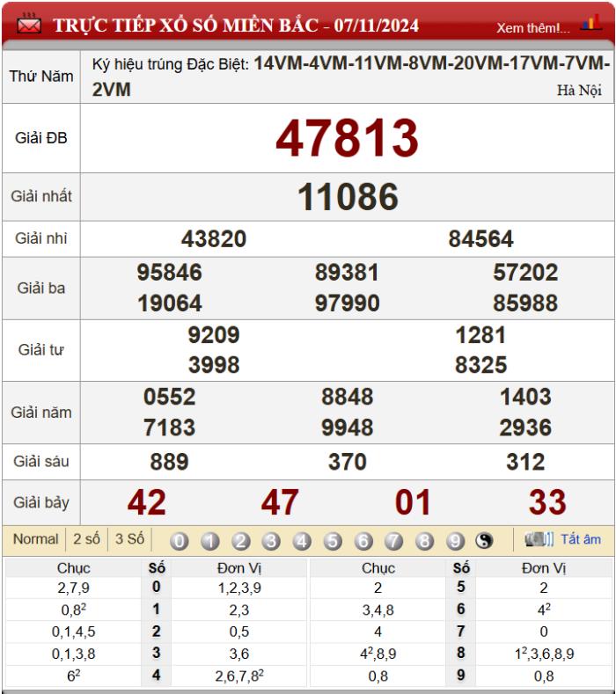The width and height of the screenshot is (616, 694).
Task: Select third prize number 95846
Action: [x=170, y=272]
